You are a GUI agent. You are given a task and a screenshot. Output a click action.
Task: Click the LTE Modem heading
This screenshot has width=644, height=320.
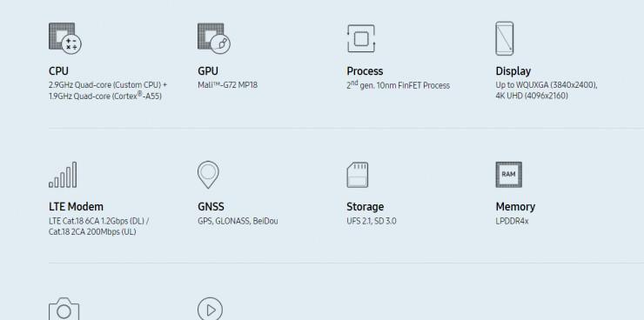coord(76,206)
